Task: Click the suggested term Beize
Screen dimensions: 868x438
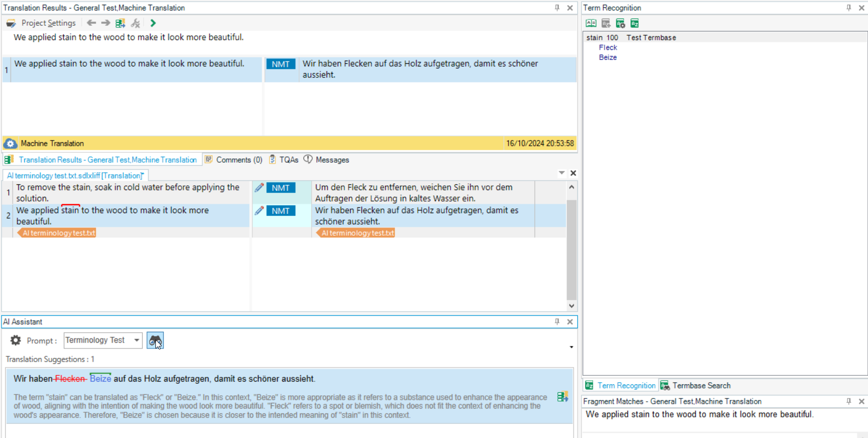Action: click(x=100, y=379)
